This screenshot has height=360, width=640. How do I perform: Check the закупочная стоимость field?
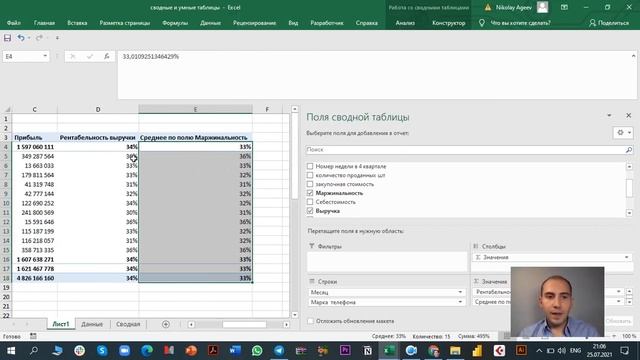coord(310,184)
